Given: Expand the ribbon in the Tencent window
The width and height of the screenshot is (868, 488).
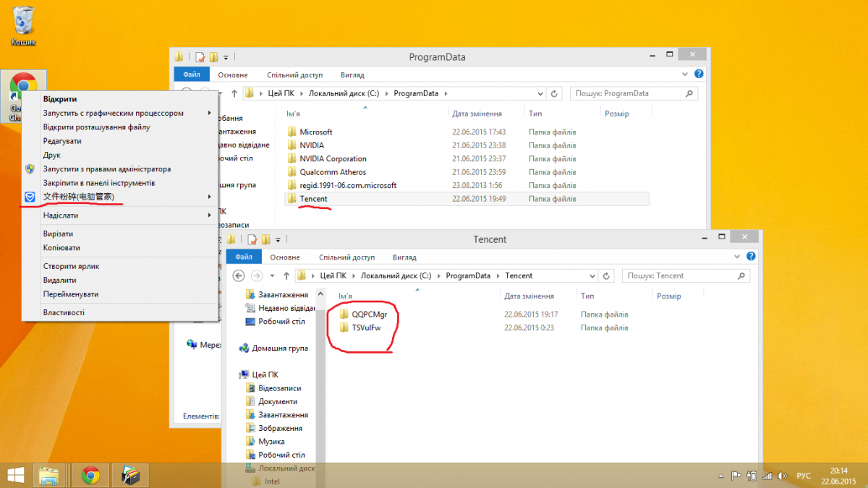Looking at the screenshot, I should click(738, 257).
